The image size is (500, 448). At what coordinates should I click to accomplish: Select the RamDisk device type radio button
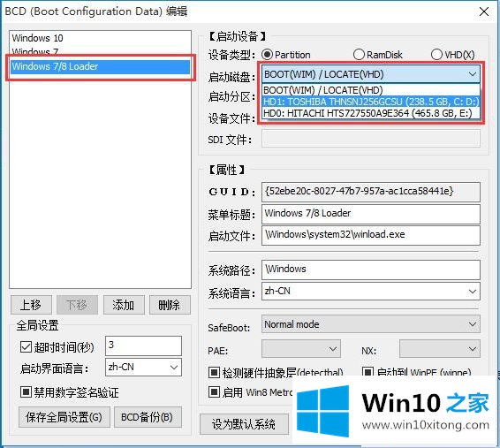tap(359, 55)
